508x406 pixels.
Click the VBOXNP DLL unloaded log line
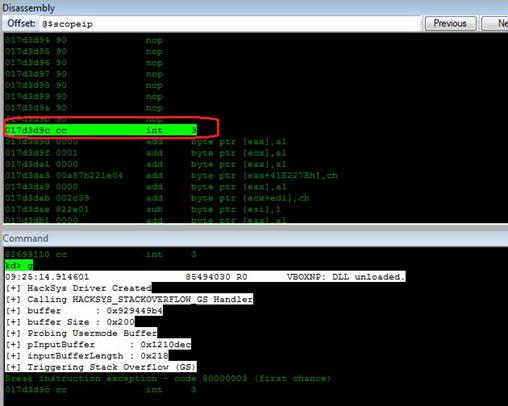click(205, 277)
